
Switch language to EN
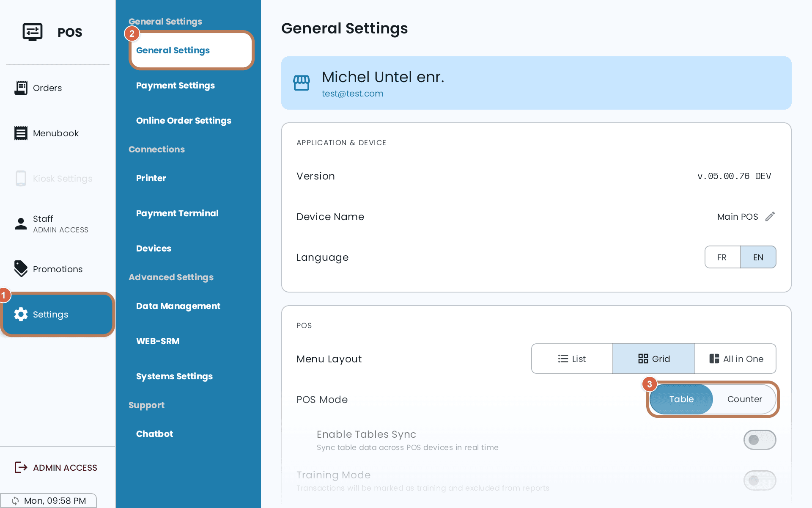click(758, 257)
